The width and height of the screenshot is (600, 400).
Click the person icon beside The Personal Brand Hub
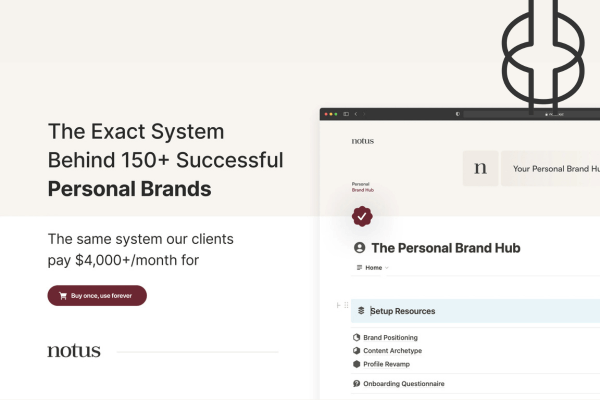click(x=359, y=248)
